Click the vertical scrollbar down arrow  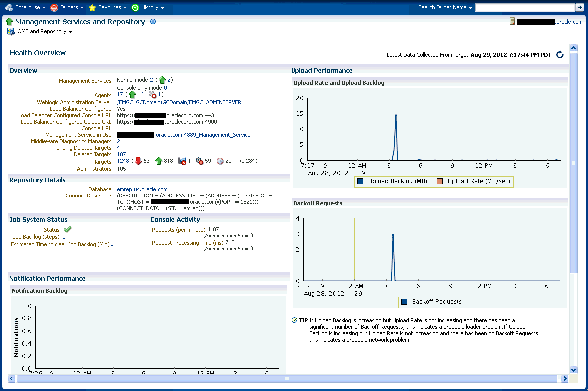click(573, 370)
